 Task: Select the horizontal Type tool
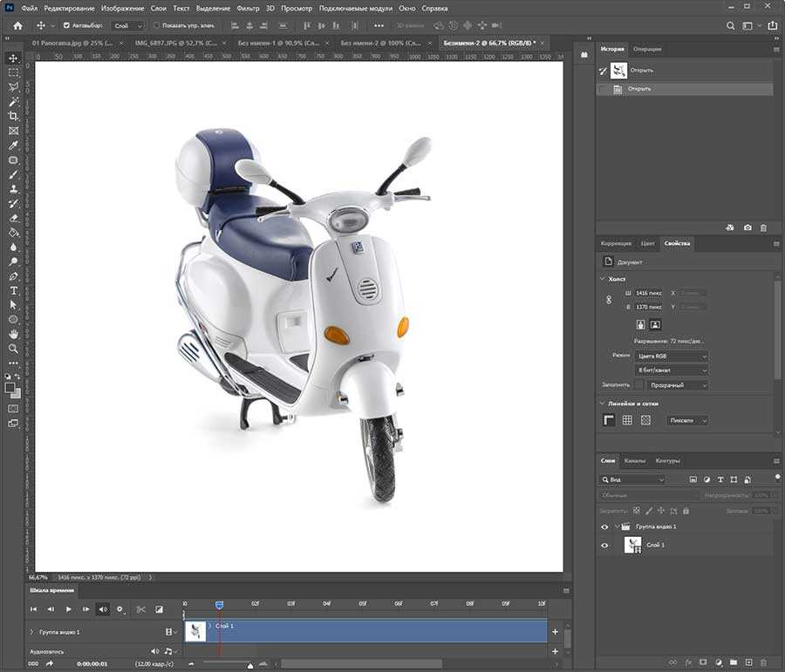click(13, 290)
